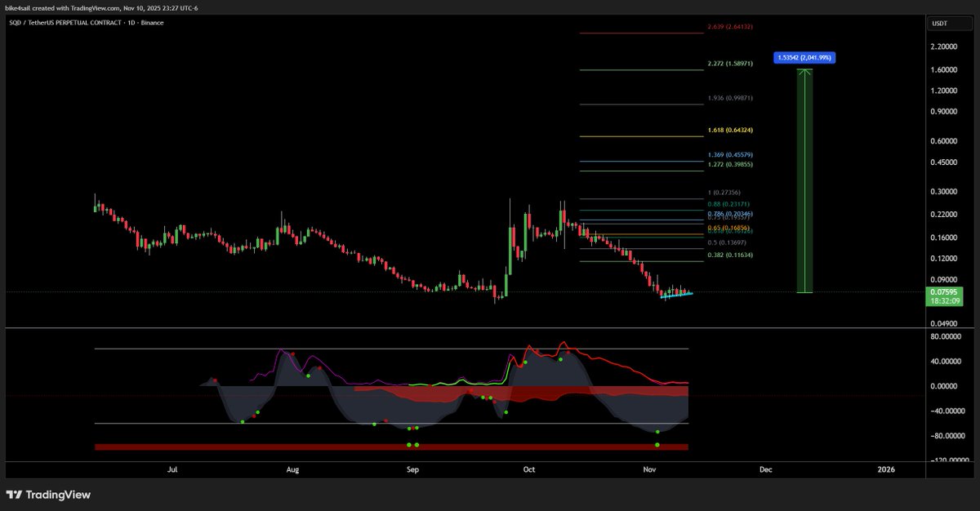
Task: Click the 1.618 (0.64324) Fibonacci label
Action: pos(730,130)
